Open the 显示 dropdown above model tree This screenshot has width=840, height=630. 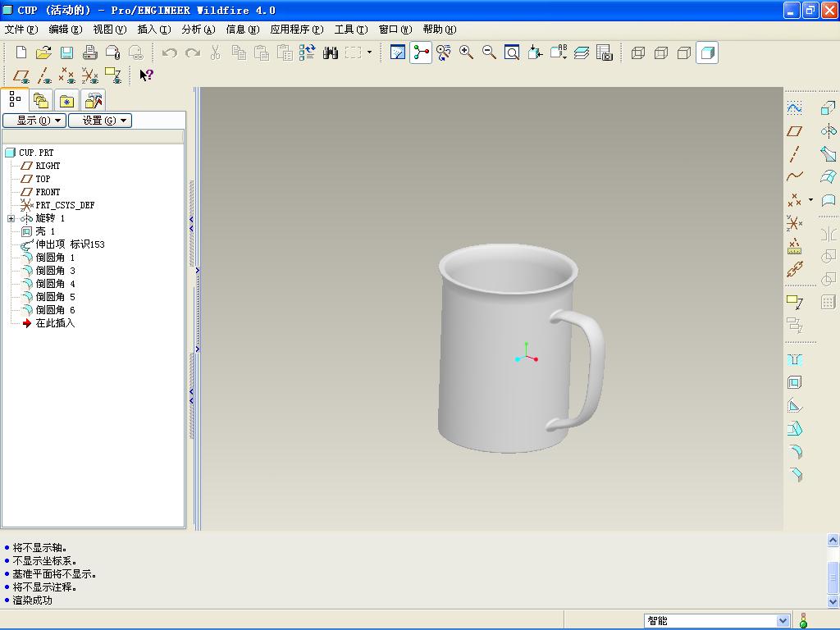coord(34,121)
